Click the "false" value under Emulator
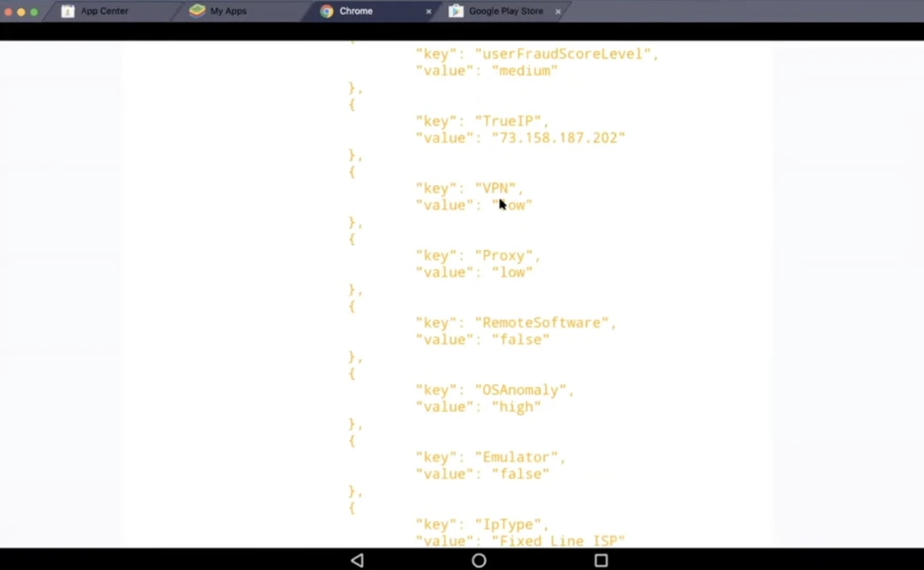The height and width of the screenshot is (570, 924). click(x=520, y=474)
